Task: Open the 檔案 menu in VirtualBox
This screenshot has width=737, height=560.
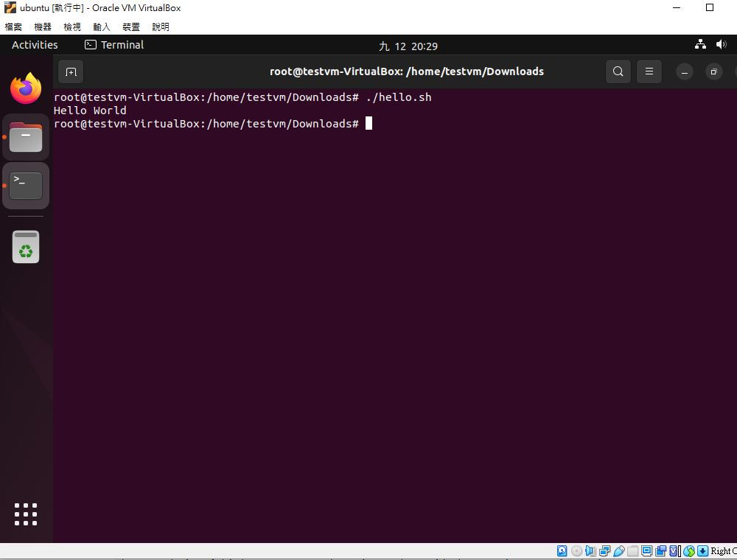Action: tap(13, 27)
